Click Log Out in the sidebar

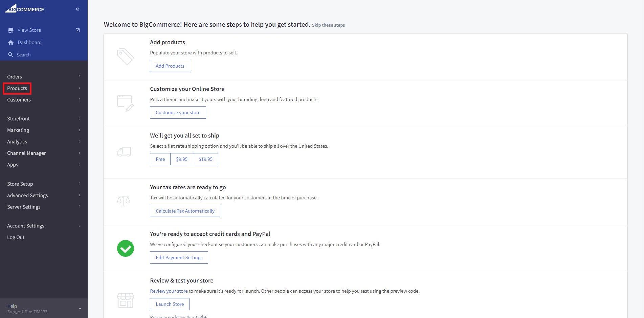click(16, 237)
